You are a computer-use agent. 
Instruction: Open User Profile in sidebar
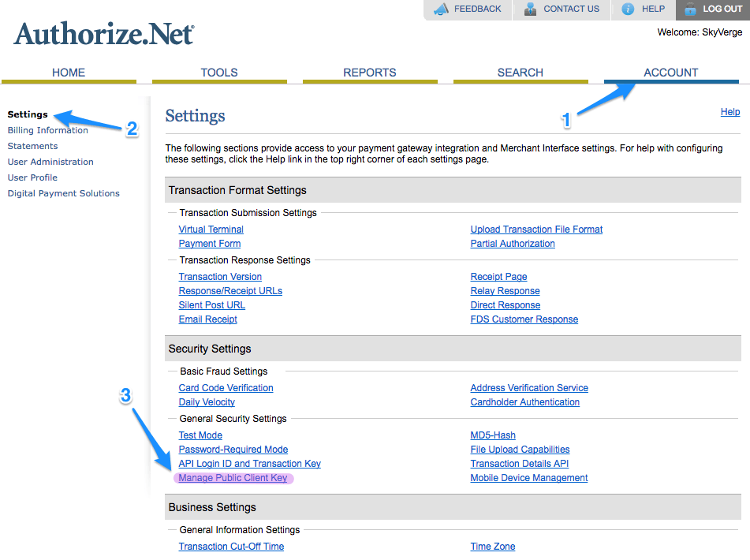(32, 177)
